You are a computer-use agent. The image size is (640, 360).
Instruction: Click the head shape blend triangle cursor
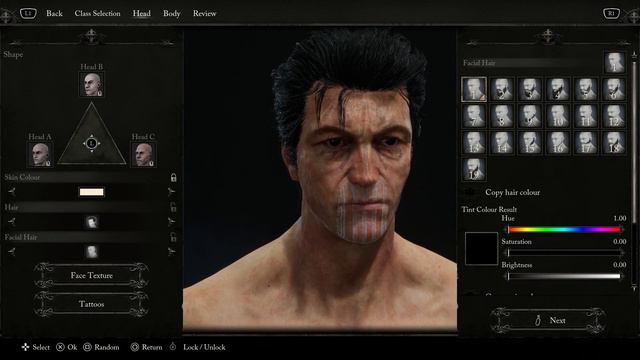(x=91, y=143)
